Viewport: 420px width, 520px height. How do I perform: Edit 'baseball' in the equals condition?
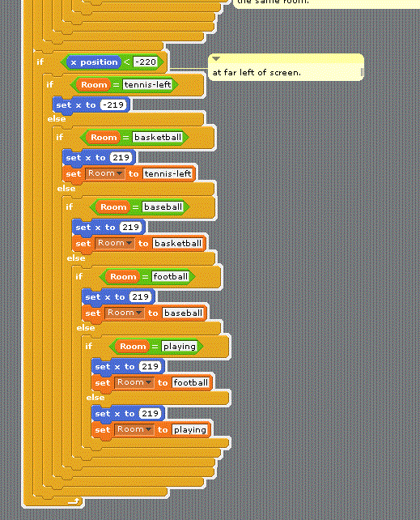click(163, 207)
